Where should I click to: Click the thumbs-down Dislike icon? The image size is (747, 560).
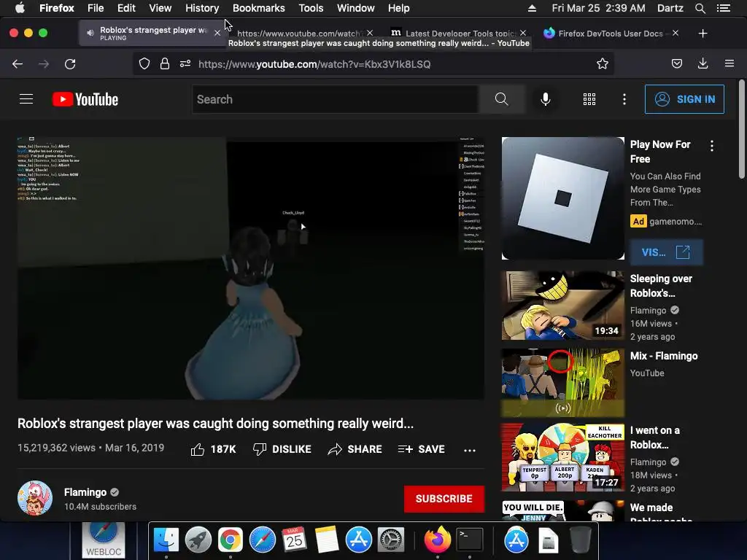tap(260, 449)
